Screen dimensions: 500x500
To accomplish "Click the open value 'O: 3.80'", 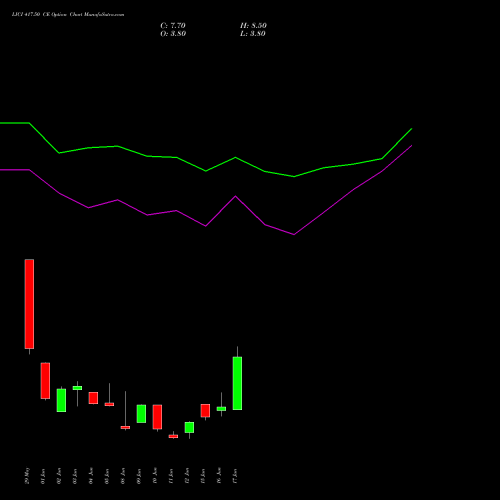I will tap(173, 34).
